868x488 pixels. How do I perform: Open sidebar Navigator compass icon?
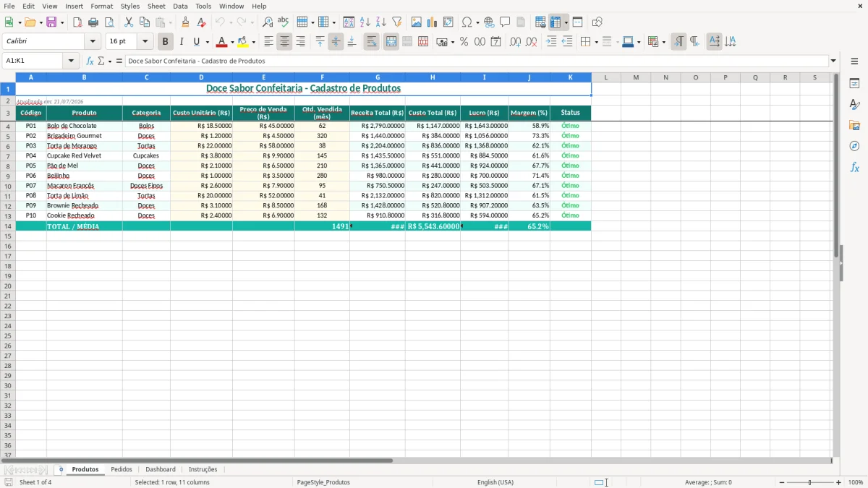coord(854,146)
